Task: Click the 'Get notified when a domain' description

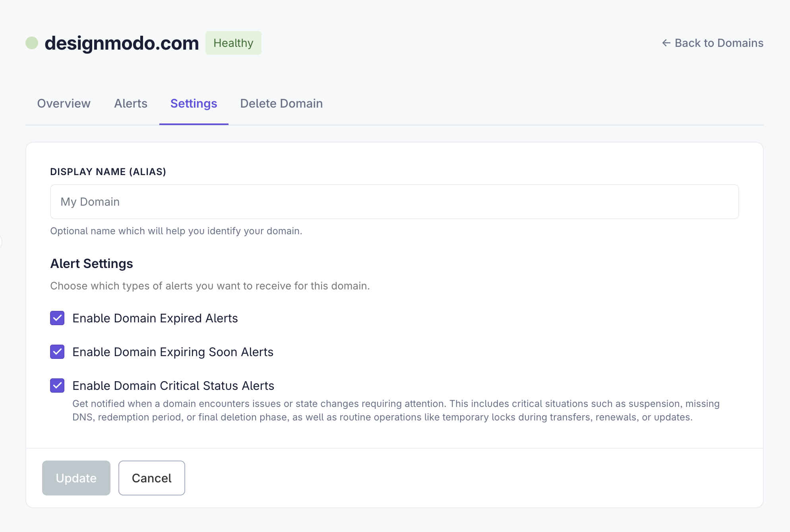Action: [396, 411]
